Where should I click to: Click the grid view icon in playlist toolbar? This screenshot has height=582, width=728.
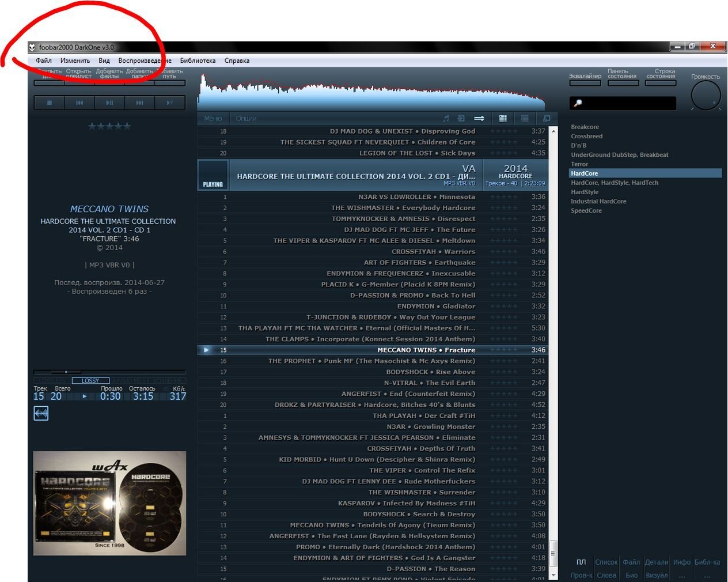[503, 119]
